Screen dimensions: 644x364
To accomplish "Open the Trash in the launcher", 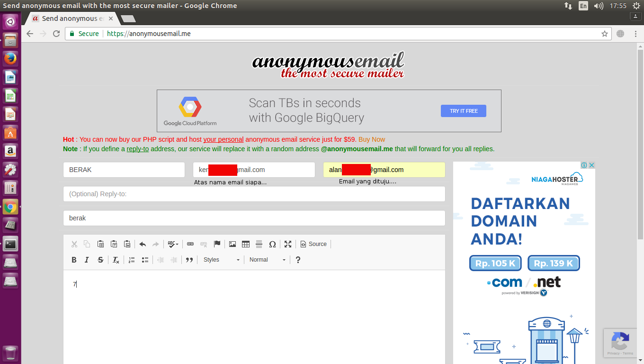I will (x=10, y=354).
